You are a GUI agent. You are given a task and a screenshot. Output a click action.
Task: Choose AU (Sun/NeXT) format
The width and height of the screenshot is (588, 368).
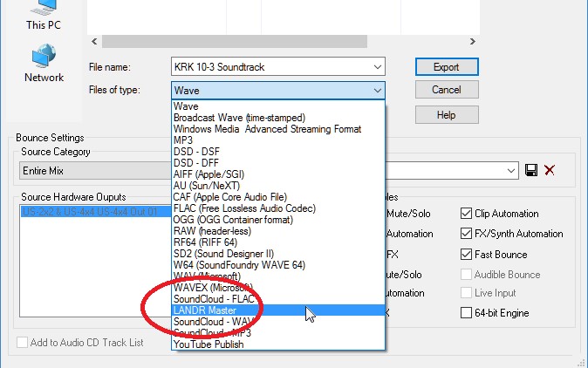(278, 186)
